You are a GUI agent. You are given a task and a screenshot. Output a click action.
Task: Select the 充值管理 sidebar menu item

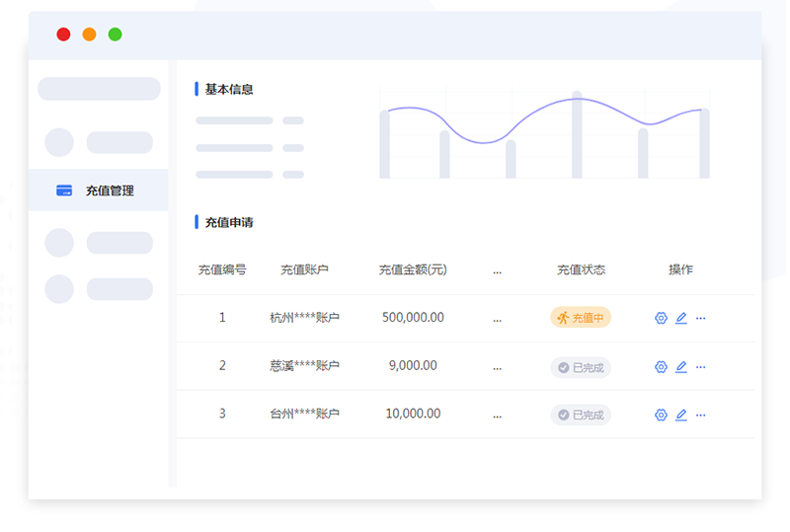point(109,190)
